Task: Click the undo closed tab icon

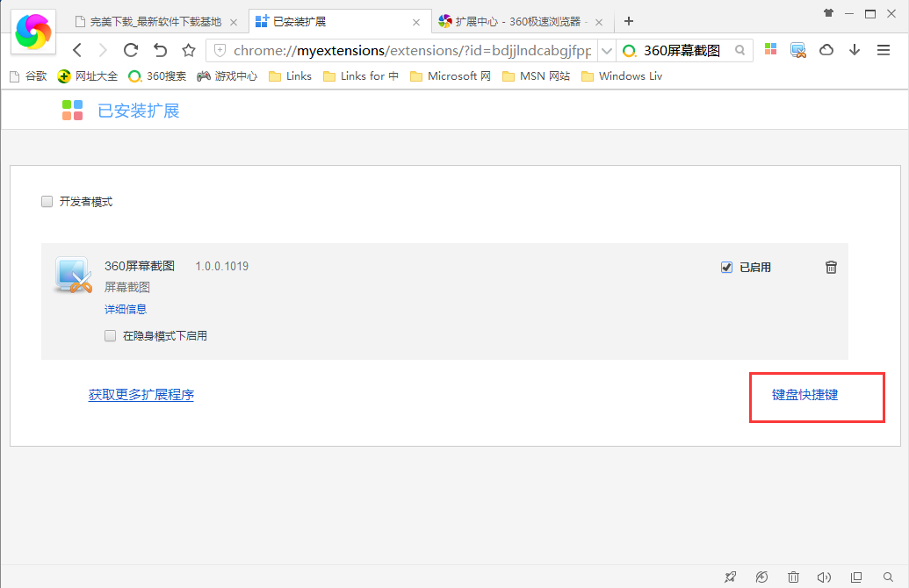Action: [160, 50]
